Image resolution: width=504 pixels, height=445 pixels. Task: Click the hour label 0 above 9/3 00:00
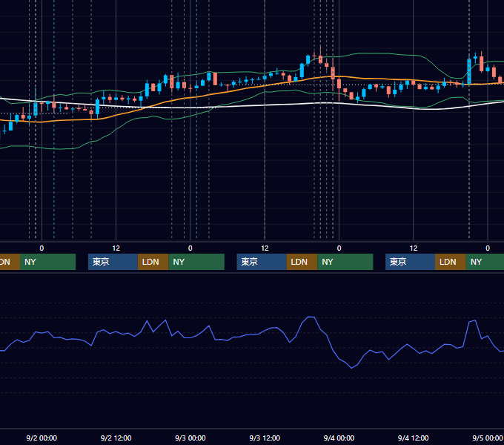(190, 248)
